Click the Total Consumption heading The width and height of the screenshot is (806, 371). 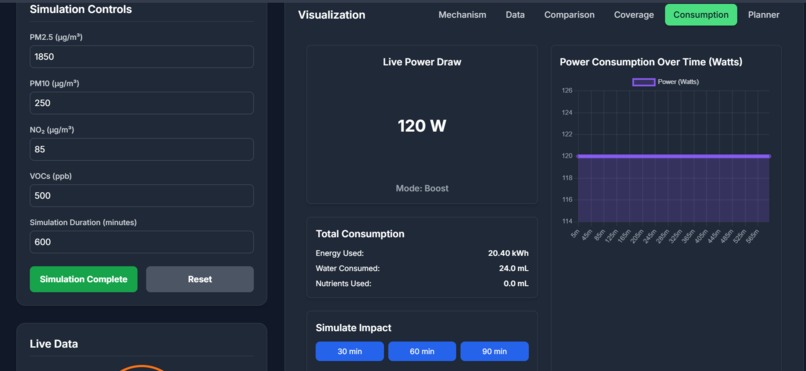point(360,234)
